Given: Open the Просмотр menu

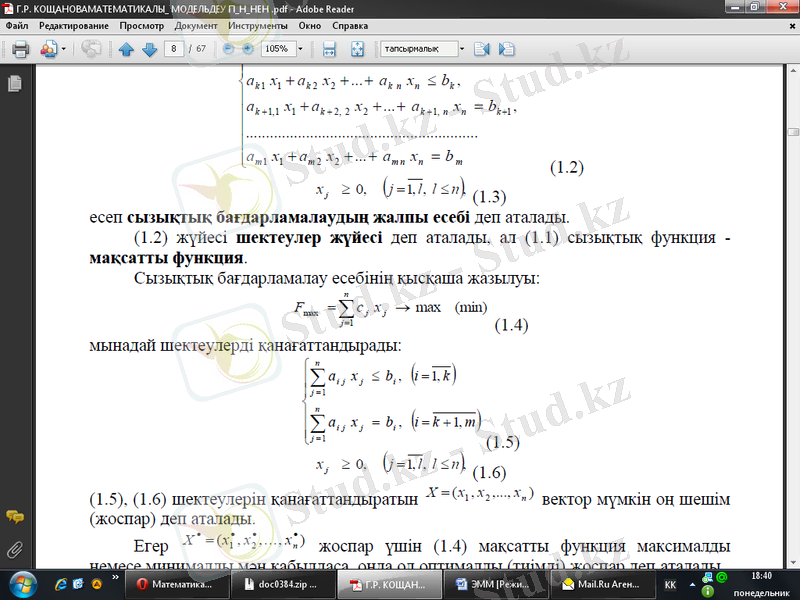Looking at the screenshot, I should (x=142, y=26).
